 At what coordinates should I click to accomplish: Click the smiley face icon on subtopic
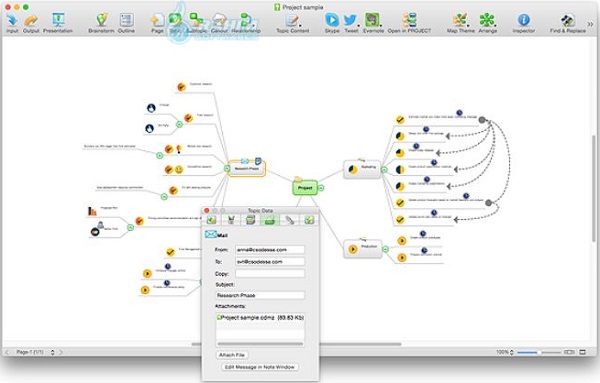pos(179,169)
